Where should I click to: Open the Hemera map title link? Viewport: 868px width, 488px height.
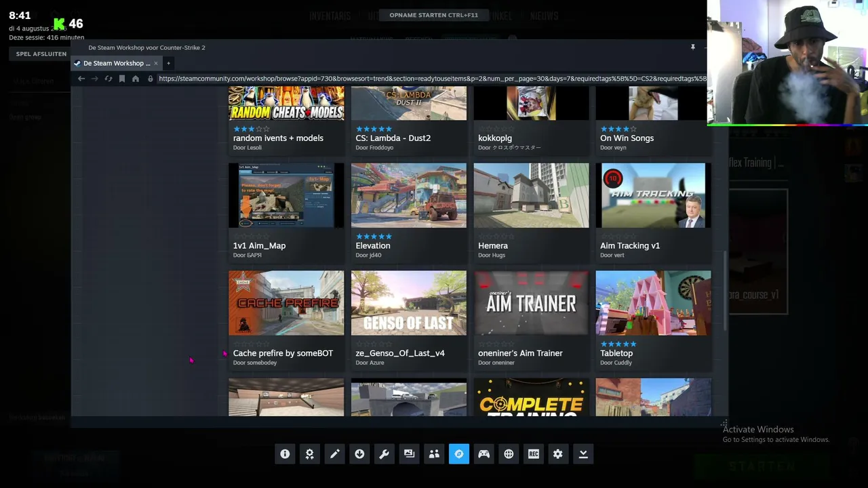coord(493,245)
